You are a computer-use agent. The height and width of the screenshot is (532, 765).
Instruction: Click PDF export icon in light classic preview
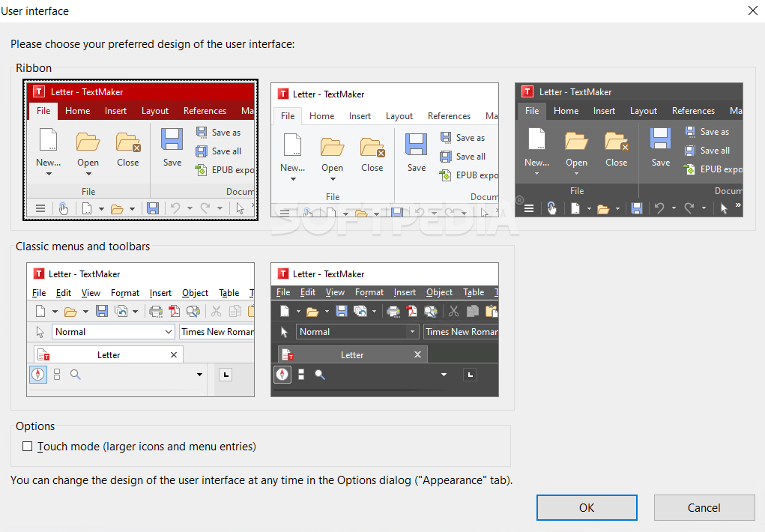click(174, 311)
